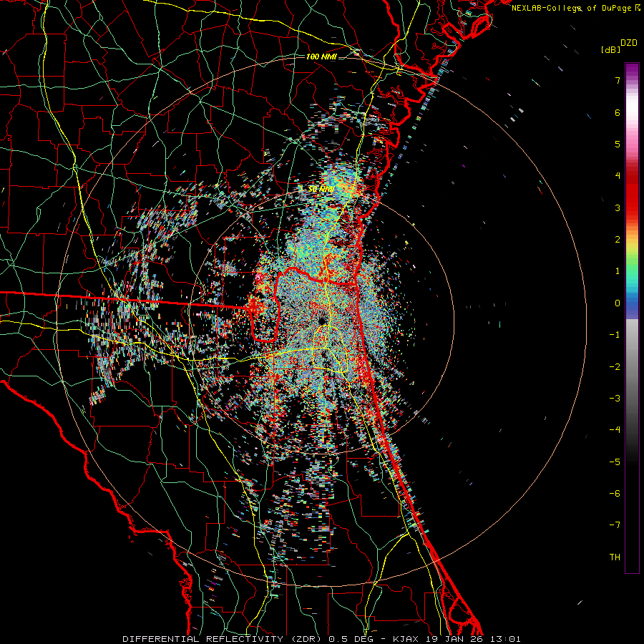Select the -6 dB scale label
Screen dimensions: 644x644
pyautogui.click(x=615, y=493)
